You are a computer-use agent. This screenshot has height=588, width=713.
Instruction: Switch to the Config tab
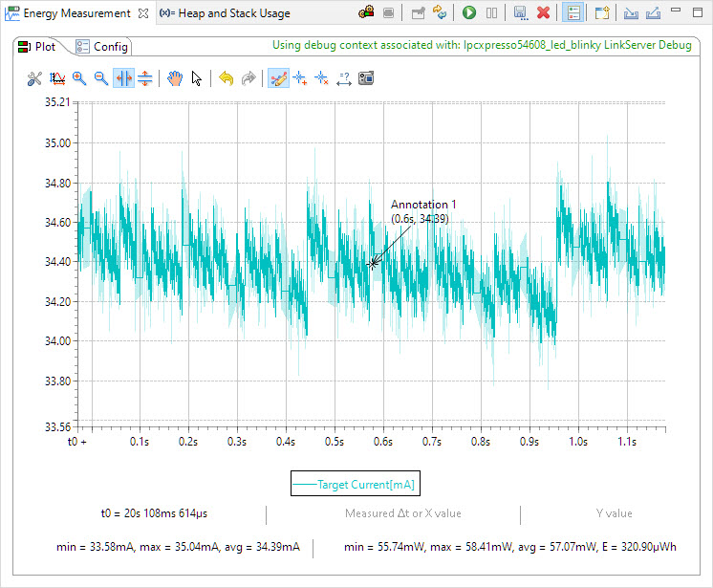coord(101,47)
